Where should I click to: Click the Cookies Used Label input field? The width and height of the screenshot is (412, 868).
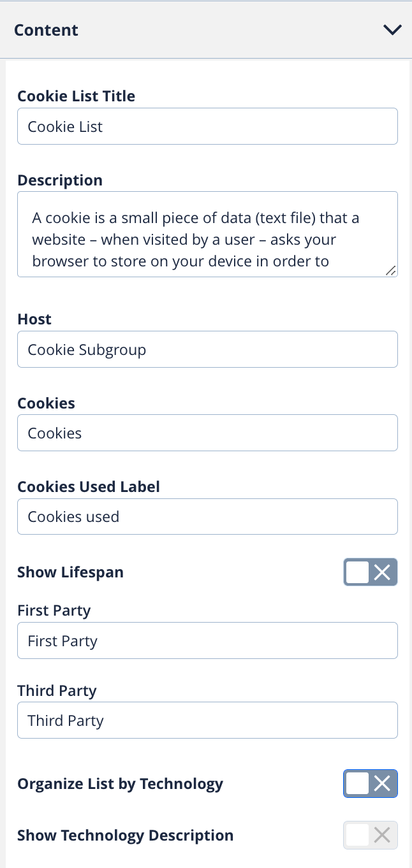[207, 516]
